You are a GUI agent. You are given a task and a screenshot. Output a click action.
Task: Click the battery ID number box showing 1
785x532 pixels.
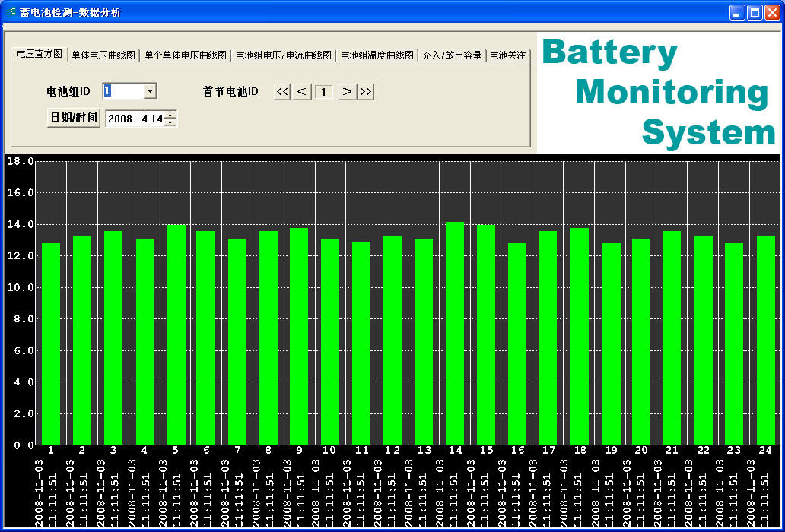[324, 91]
